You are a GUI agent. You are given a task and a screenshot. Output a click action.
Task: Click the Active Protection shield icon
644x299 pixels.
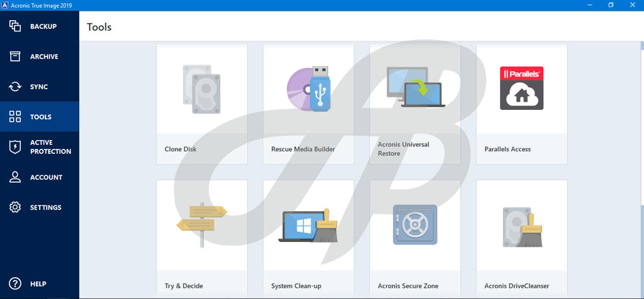(15, 147)
